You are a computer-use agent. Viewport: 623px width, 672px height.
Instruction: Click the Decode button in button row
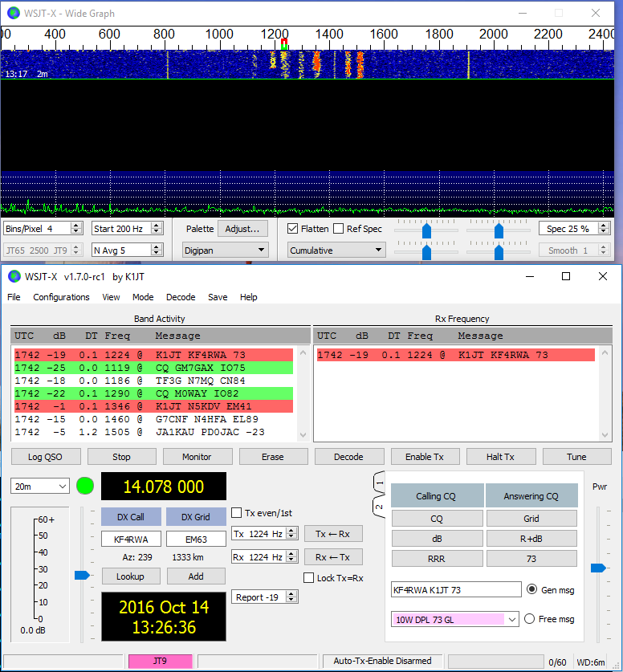tap(348, 457)
